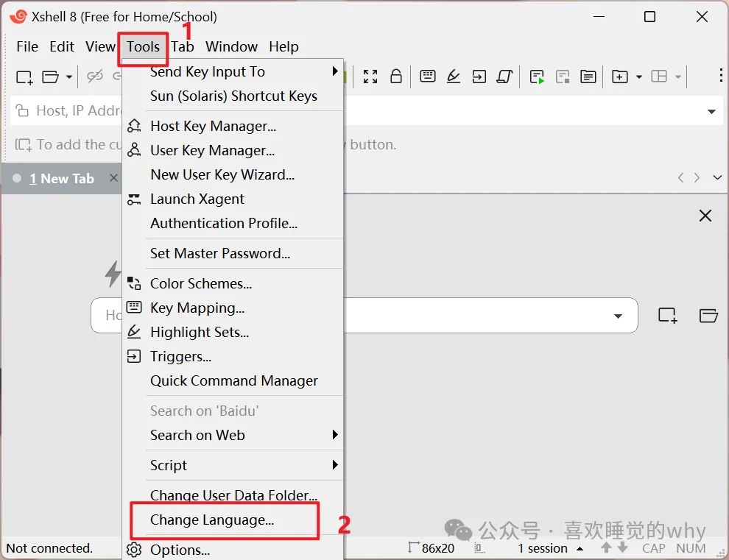Click inside the center host input field
729x560 pixels.
[x=364, y=316]
